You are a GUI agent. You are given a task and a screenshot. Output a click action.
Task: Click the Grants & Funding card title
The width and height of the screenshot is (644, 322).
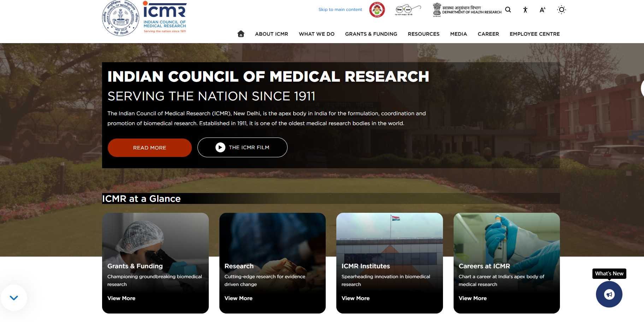pos(135,266)
